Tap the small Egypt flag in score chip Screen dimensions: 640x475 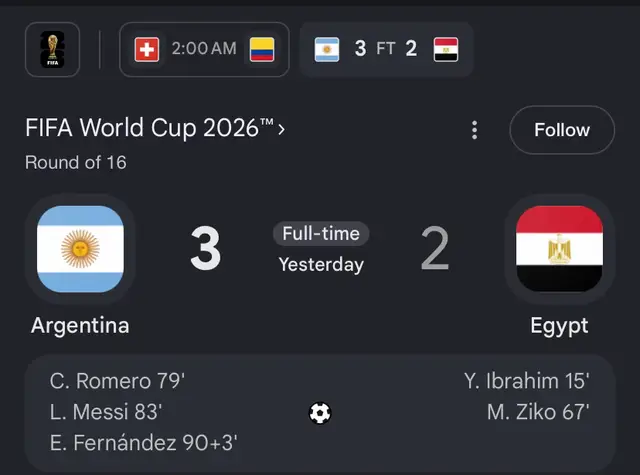[x=446, y=49]
